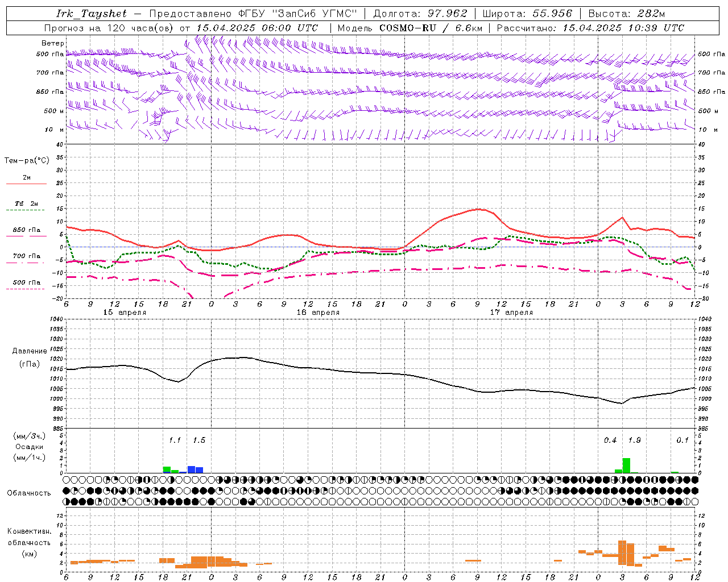728x582 pixels.
Task: Click the model name COSMO-RU / 6.6км
Action: tap(431, 28)
